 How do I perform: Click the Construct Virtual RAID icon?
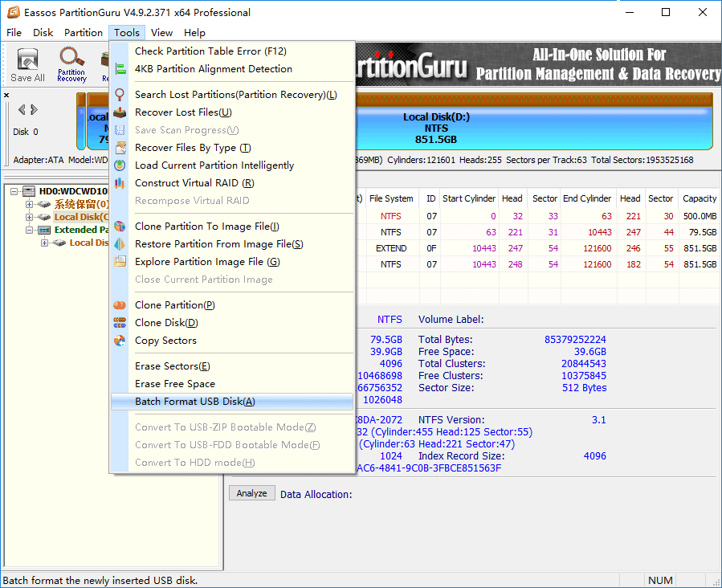[x=120, y=183]
